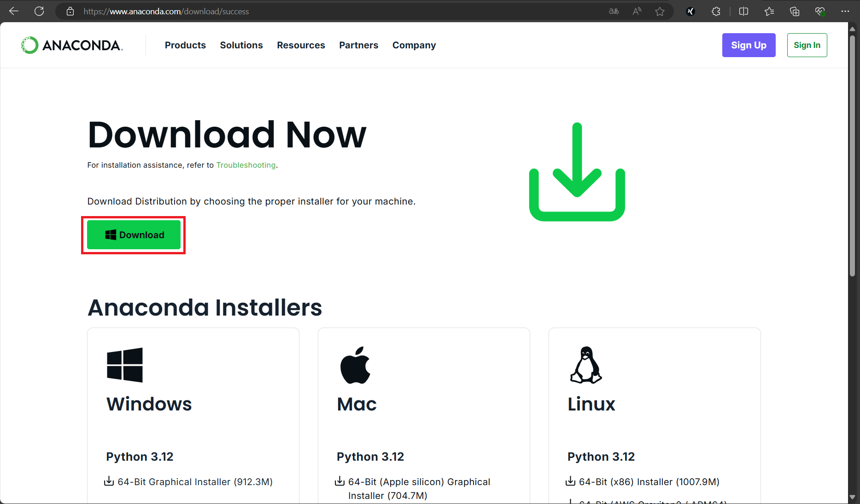Click the "Linux" card title
The height and width of the screenshot is (504, 860).
pyautogui.click(x=591, y=404)
